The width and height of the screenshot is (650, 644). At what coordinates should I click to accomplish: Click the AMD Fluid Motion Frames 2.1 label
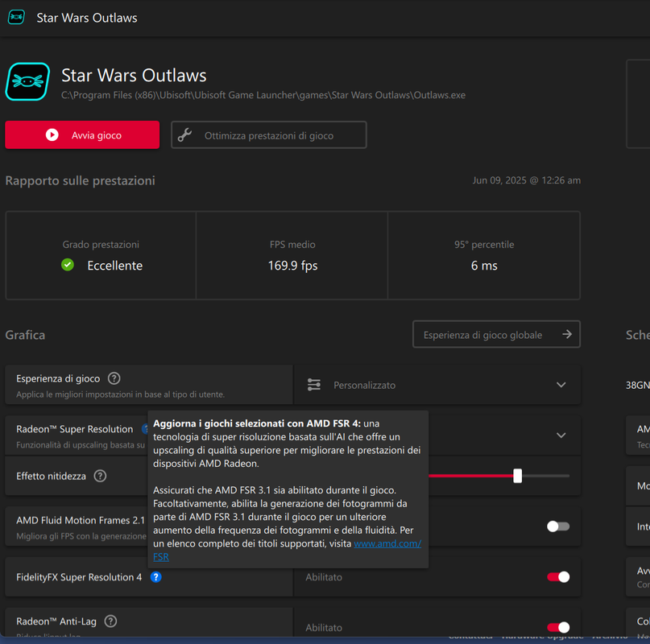(81, 521)
